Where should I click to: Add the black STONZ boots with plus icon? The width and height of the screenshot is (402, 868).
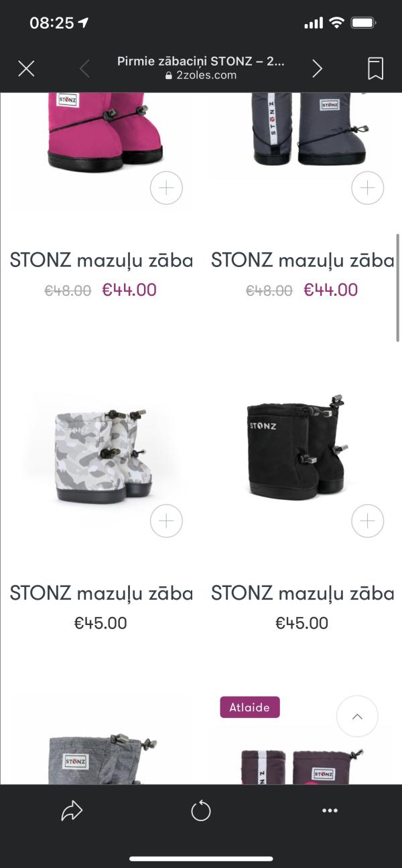[368, 521]
